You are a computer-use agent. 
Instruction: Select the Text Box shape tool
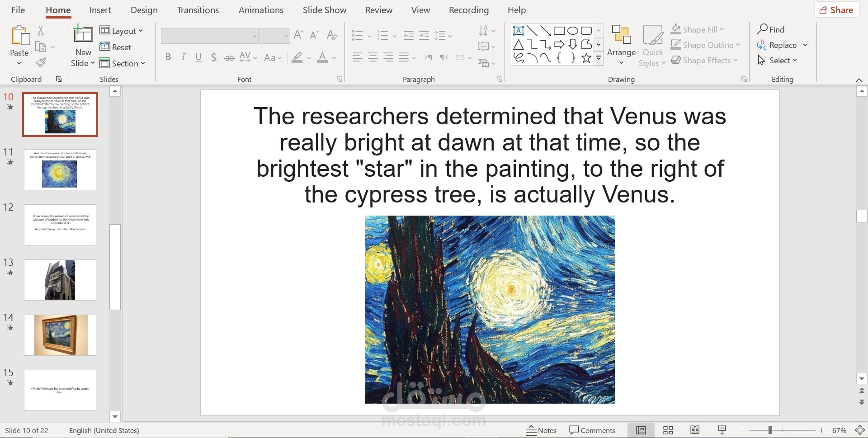click(519, 31)
